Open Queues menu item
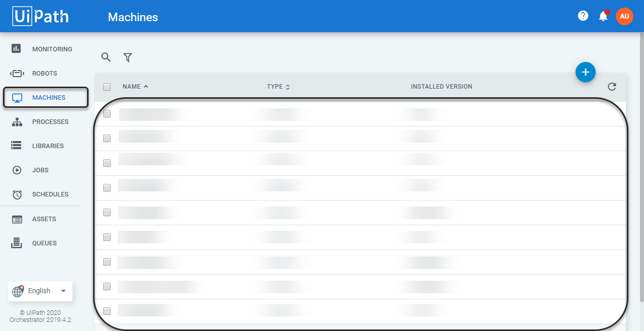 tap(44, 243)
